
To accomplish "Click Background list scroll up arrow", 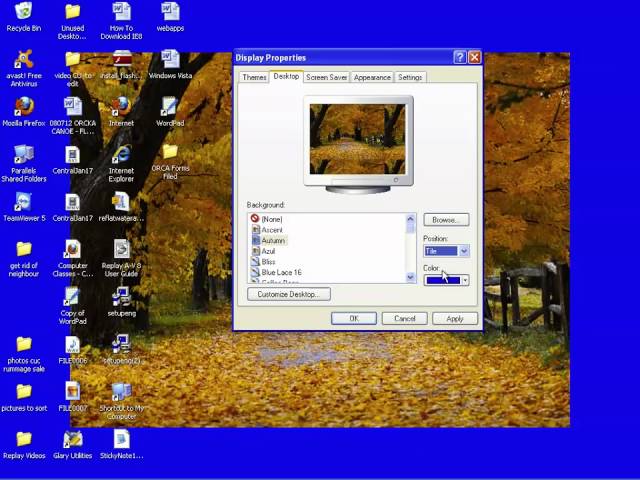I will [x=411, y=218].
